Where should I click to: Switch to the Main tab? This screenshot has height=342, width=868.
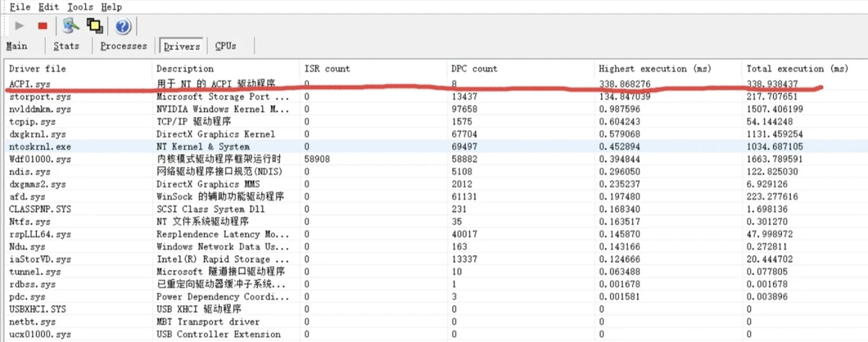point(17,46)
